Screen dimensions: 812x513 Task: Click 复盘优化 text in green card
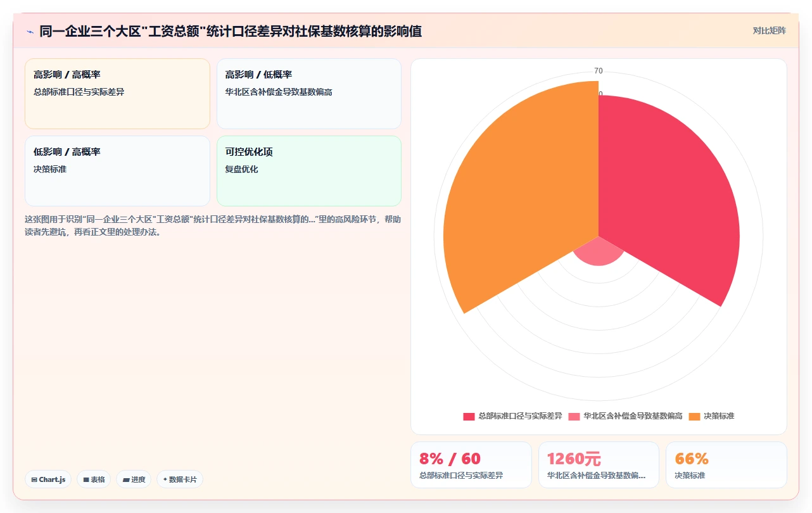242,170
